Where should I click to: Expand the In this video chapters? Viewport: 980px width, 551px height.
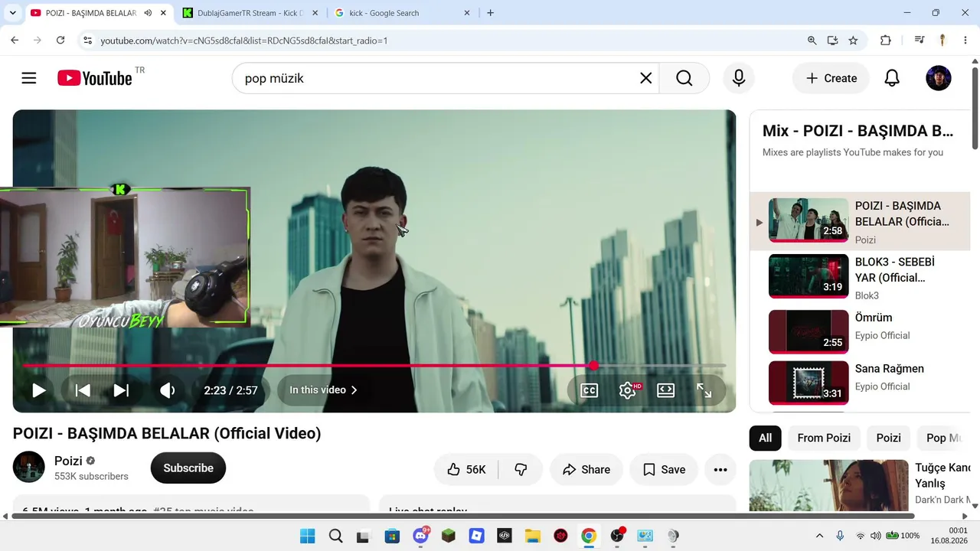coord(323,390)
